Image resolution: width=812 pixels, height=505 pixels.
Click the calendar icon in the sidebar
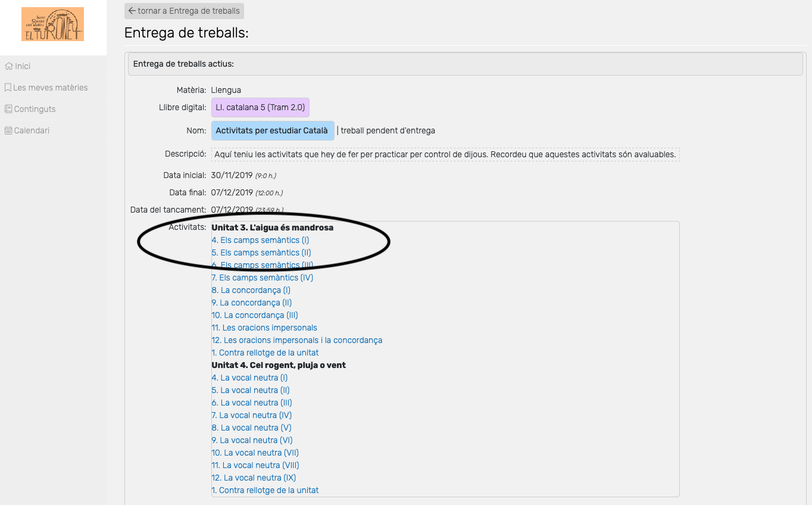[8, 130]
